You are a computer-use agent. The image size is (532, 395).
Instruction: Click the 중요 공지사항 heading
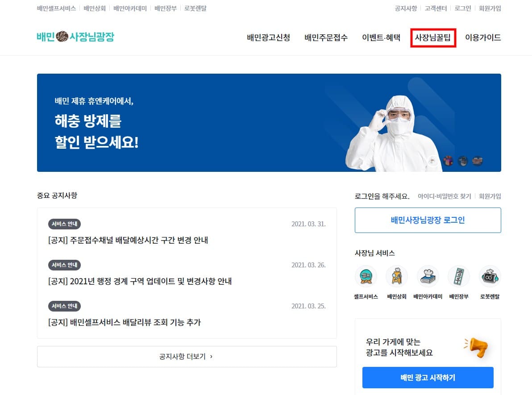[x=57, y=195]
